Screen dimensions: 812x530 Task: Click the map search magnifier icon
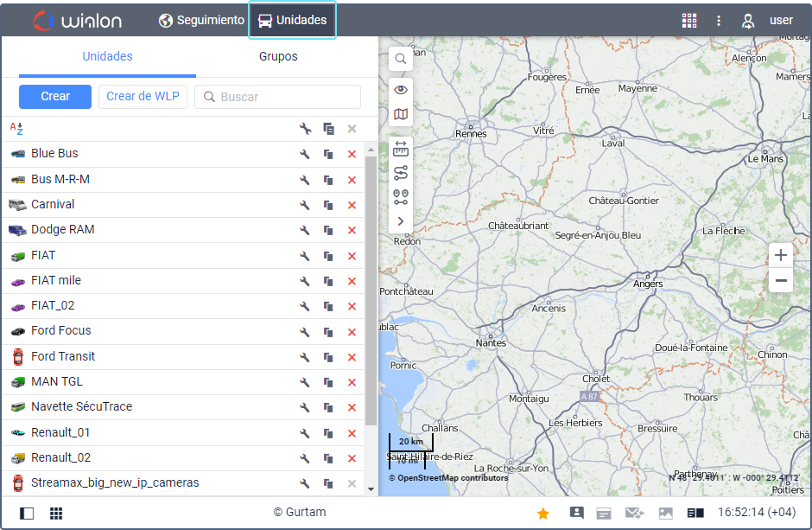click(401, 59)
